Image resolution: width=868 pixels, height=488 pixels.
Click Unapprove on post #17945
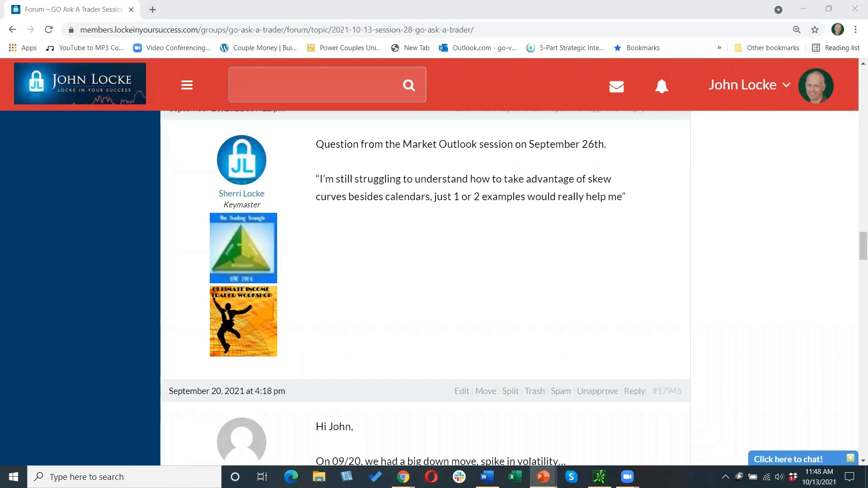click(597, 391)
